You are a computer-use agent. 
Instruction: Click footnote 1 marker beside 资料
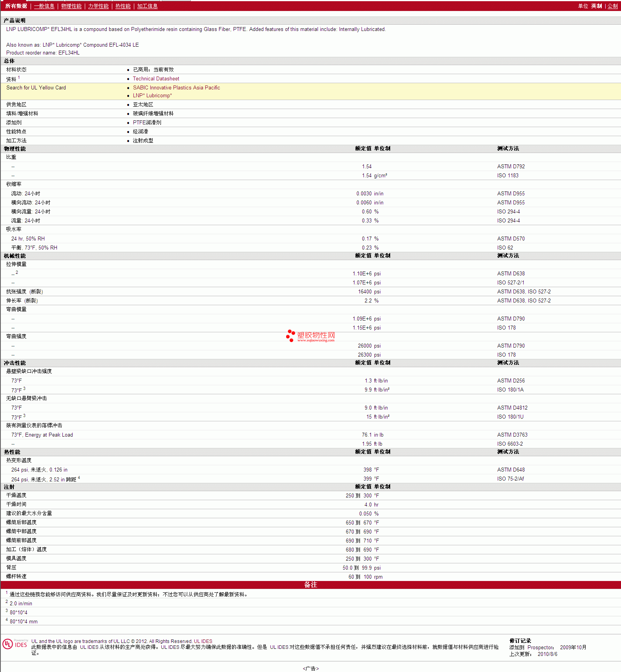(x=19, y=78)
